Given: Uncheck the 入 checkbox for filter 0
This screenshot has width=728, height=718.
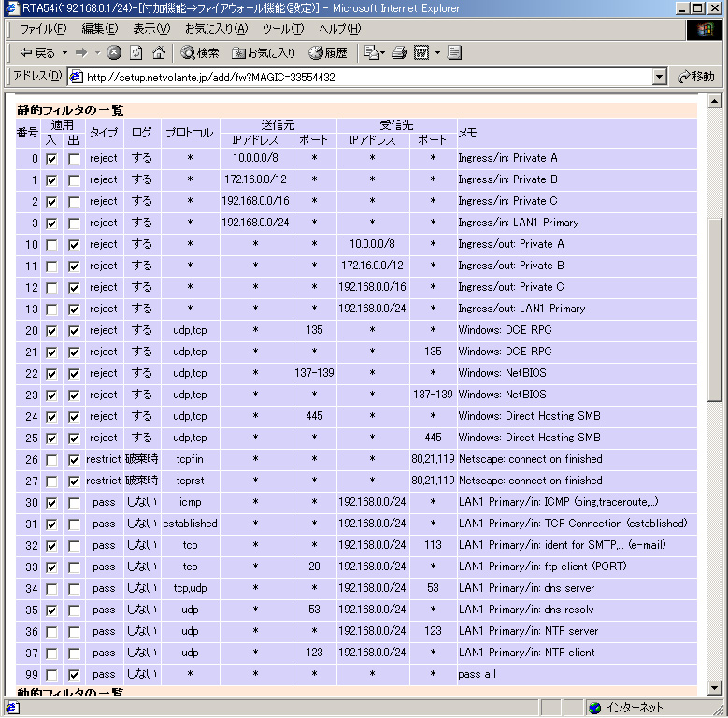Looking at the screenshot, I should [51, 159].
